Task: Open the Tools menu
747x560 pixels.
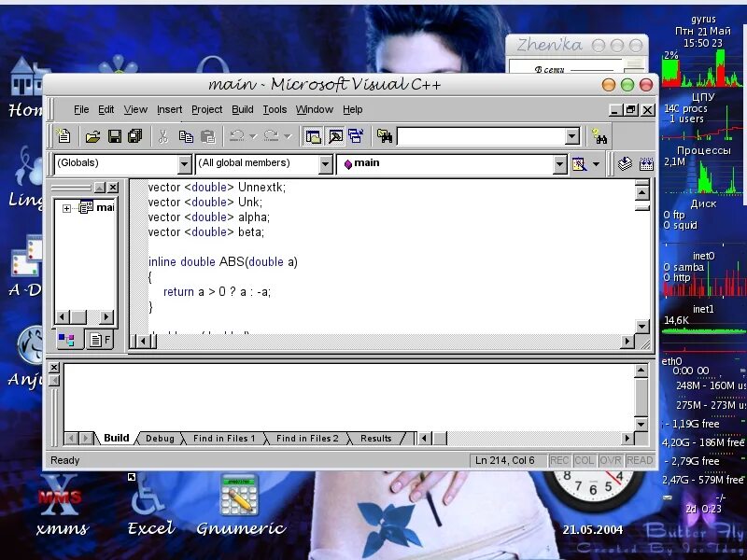Action: click(275, 109)
